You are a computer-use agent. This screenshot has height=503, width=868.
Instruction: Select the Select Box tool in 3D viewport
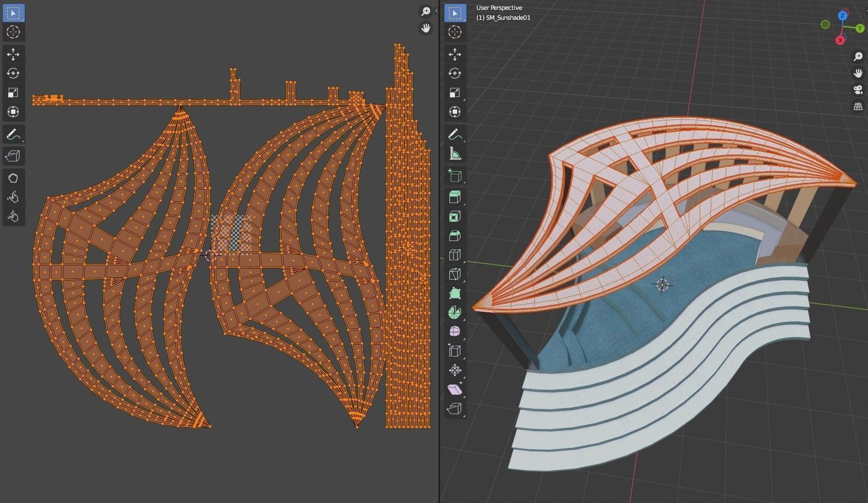[x=455, y=13]
